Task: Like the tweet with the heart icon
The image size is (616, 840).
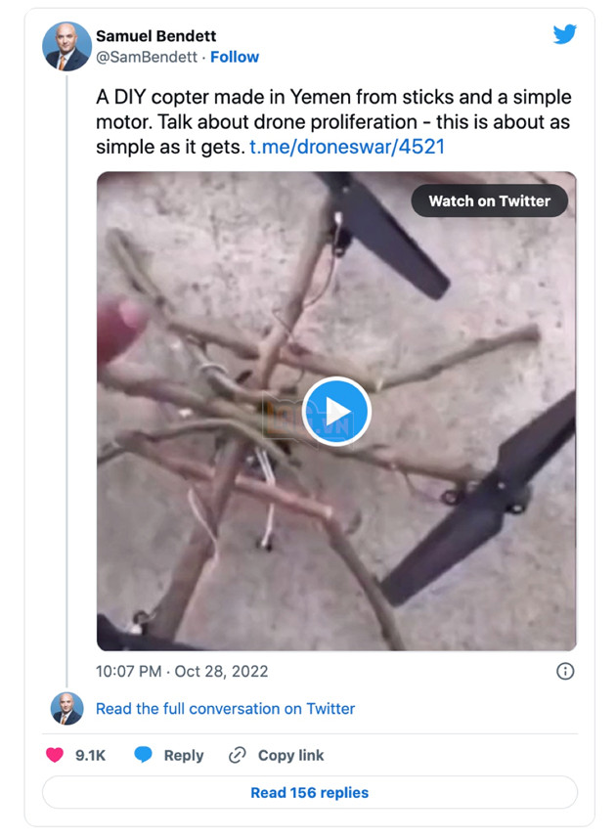Action: (56, 755)
